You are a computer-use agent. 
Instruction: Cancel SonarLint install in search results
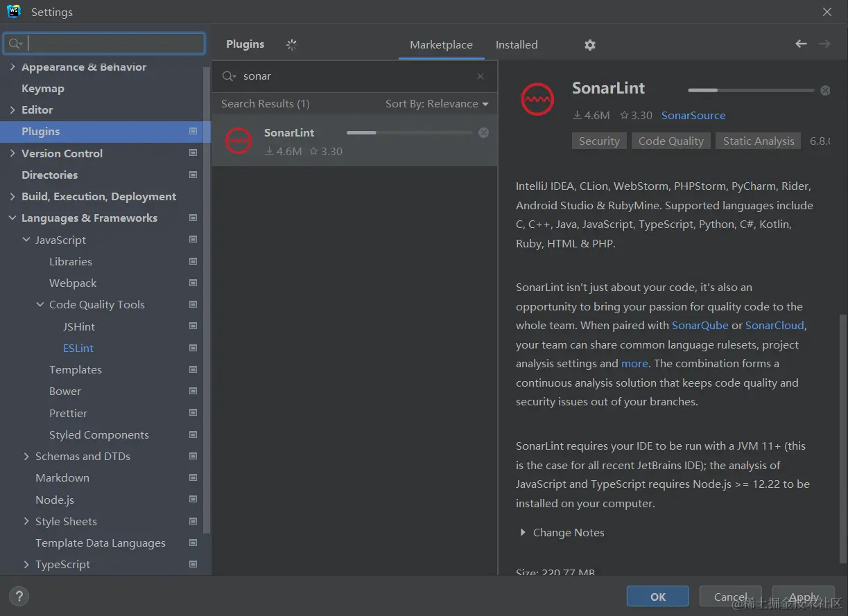coord(483,133)
